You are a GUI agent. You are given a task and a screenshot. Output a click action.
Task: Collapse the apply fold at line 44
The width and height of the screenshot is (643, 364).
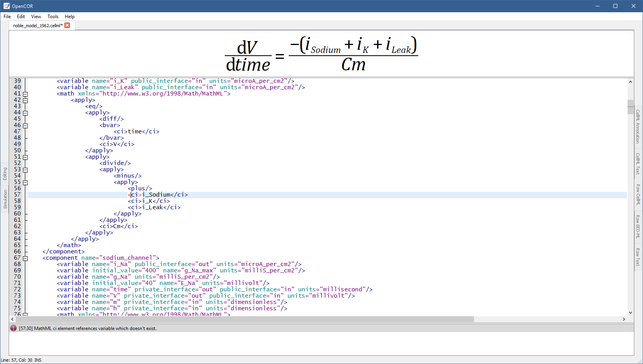[x=25, y=113]
